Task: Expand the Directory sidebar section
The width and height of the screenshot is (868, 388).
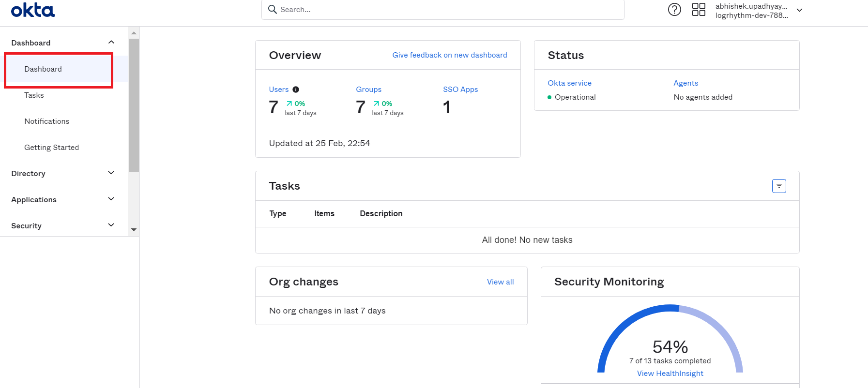Action: point(111,173)
